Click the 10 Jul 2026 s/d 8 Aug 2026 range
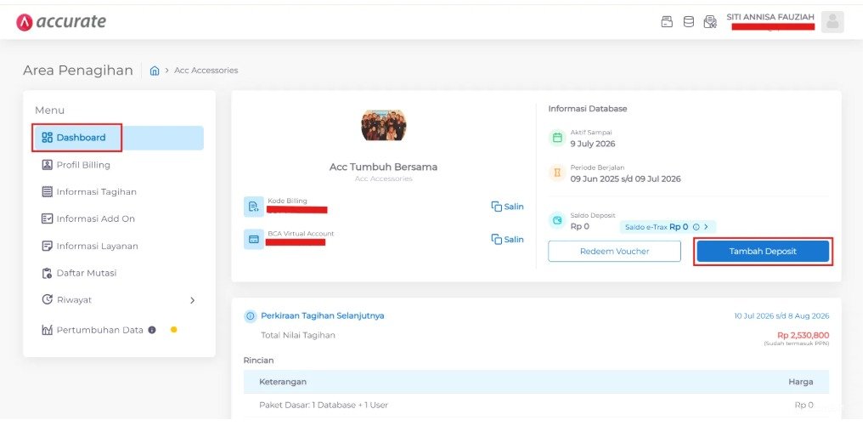This screenshot has width=868, height=437. tap(781, 315)
